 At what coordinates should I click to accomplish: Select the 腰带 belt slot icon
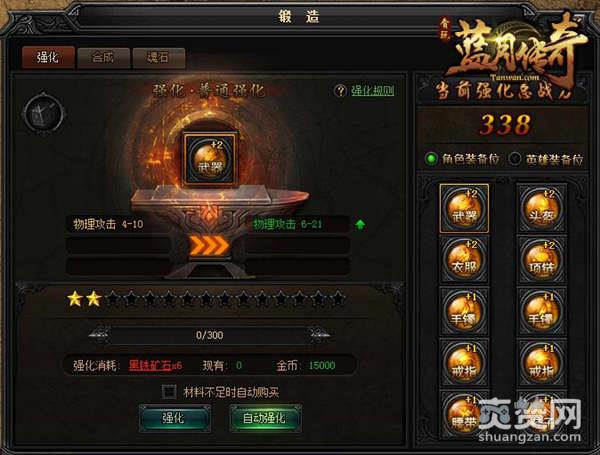pyautogui.click(x=464, y=414)
